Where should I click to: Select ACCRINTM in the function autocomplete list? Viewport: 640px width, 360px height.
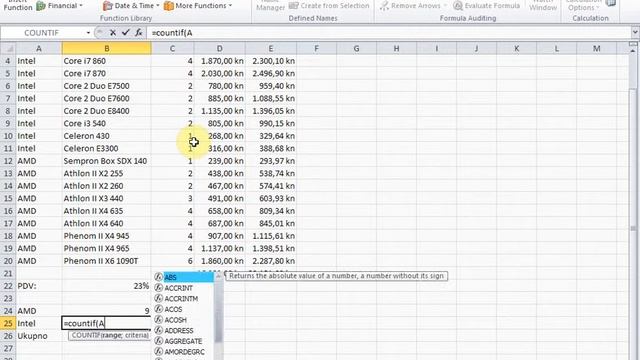click(184, 298)
